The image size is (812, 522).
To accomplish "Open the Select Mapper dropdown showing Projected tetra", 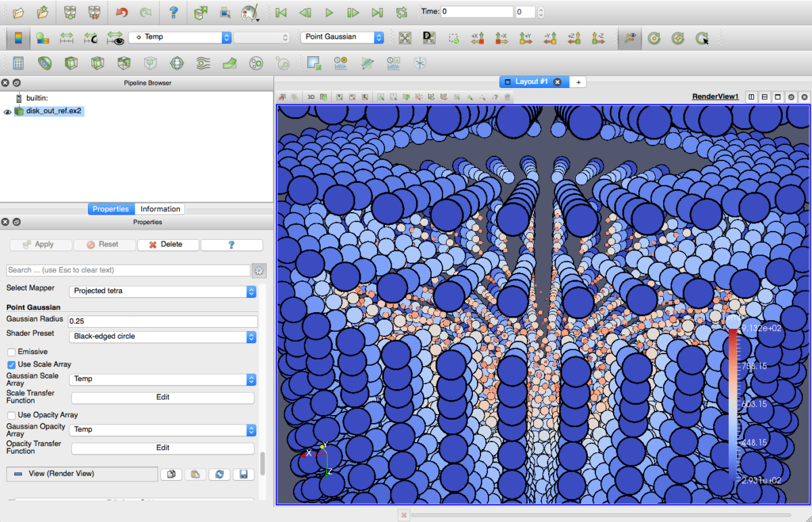I will 162,290.
